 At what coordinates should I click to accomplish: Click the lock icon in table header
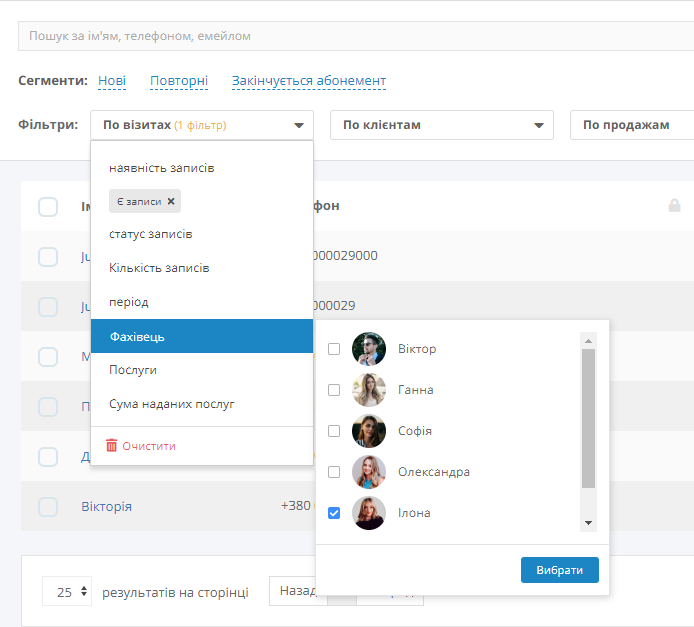click(x=674, y=206)
